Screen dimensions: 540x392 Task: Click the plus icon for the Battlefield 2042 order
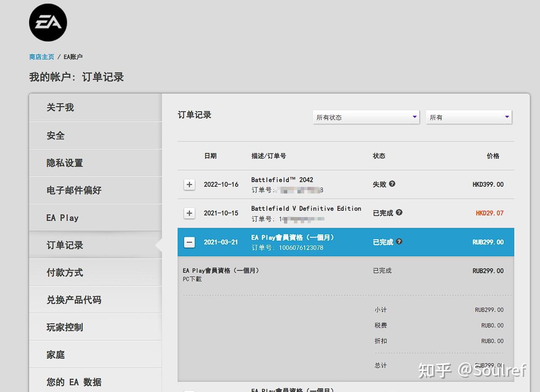click(x=189, y=184)
